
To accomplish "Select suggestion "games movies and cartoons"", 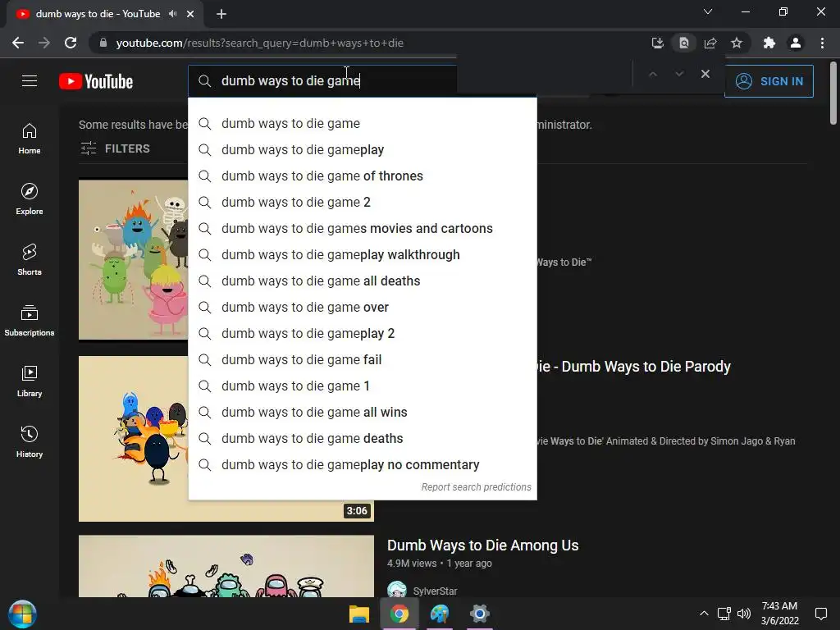I will (363, 228).
